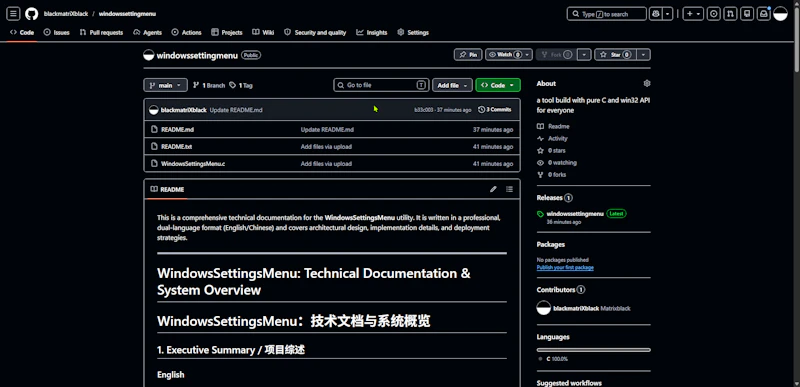View the 1 Tag link

click(241, 85)
